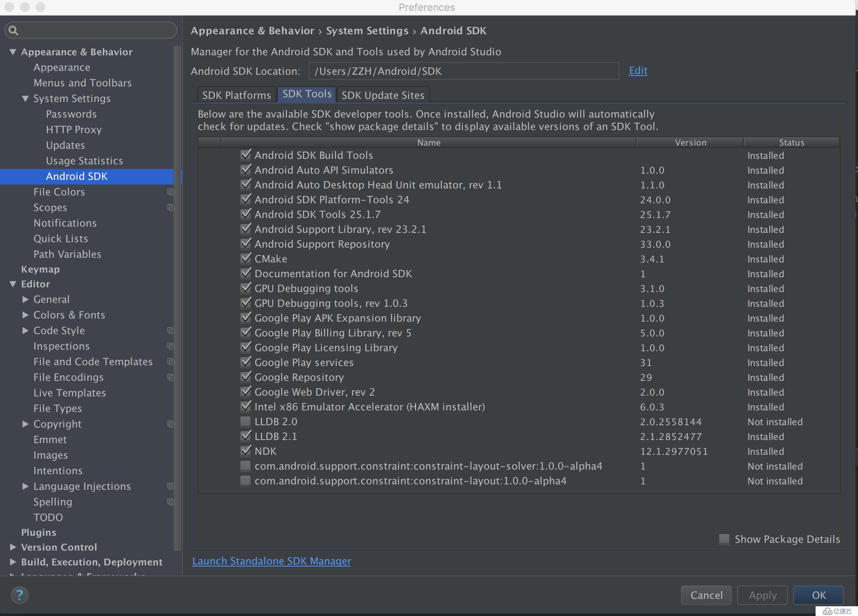Sort by the Version column header
This screenshot has height=616, width=858.
(x=690, y=143)
